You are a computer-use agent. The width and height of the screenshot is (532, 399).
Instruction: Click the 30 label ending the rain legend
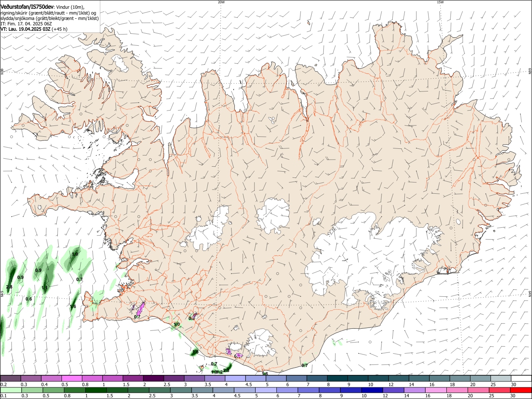[513, 396]
